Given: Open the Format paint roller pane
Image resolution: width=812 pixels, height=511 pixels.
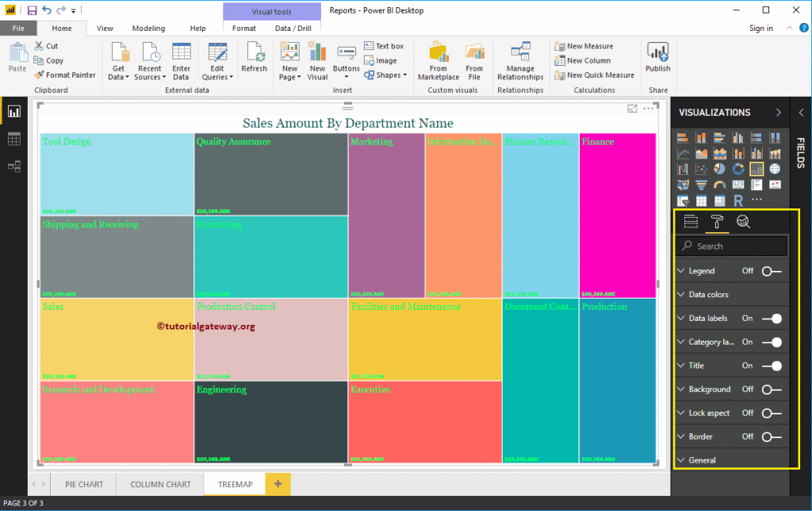Looking at the screenshot, I should pyautogui.click(x=717, y=221).
